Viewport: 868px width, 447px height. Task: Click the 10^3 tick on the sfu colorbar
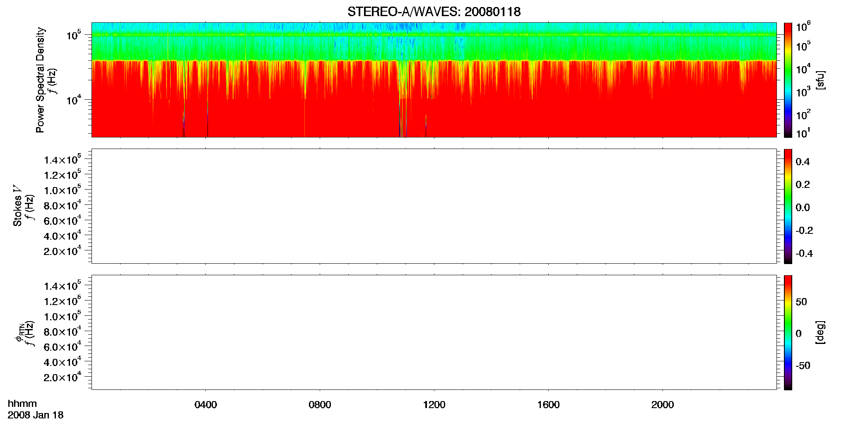click(803, 92)
